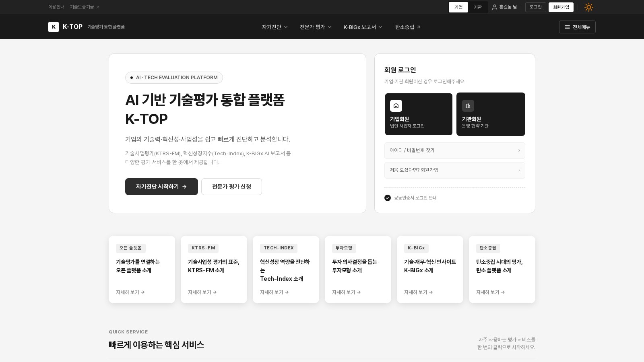Viewport: 644px width, 362px height.
Task: Click the 회원가입 button in top bar
Action: point(561,7)
